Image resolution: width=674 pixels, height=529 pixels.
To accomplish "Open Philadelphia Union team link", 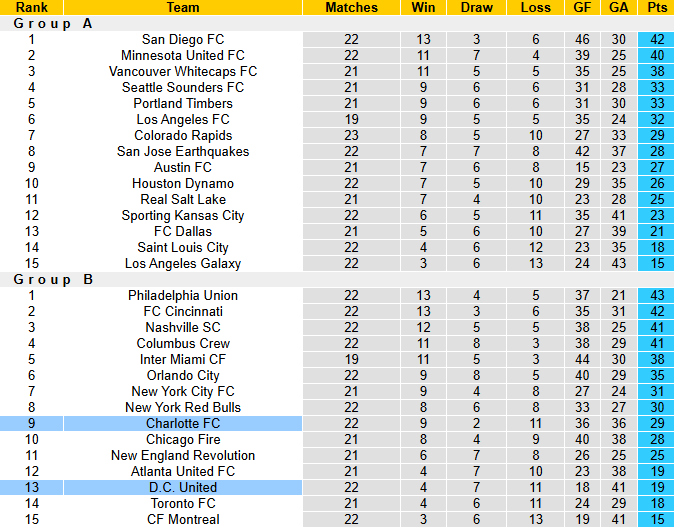I will [183, 296].
